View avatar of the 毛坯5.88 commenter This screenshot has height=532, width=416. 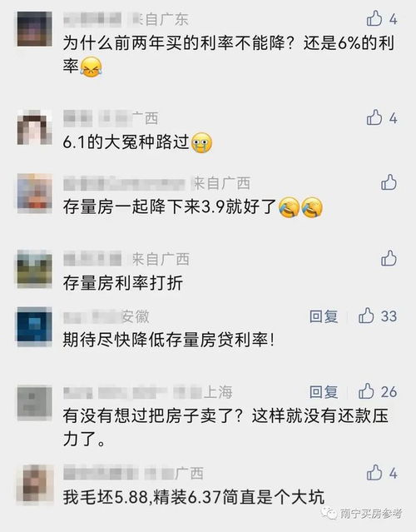pos(34,484)
